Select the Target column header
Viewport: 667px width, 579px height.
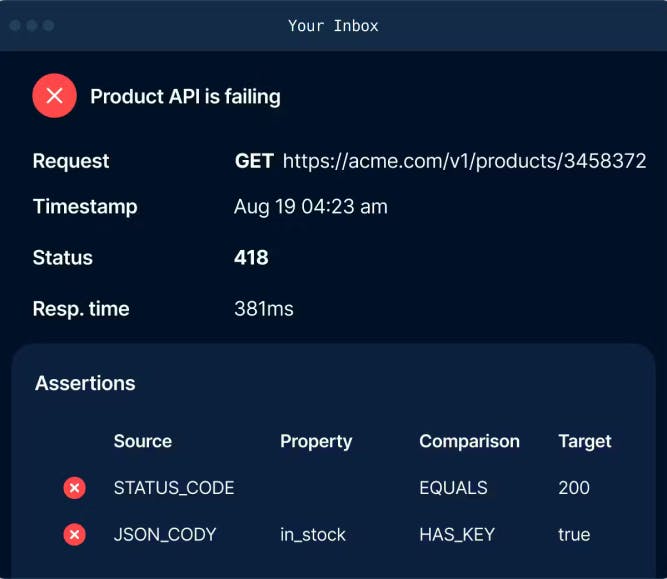click(x=585, y=441)
